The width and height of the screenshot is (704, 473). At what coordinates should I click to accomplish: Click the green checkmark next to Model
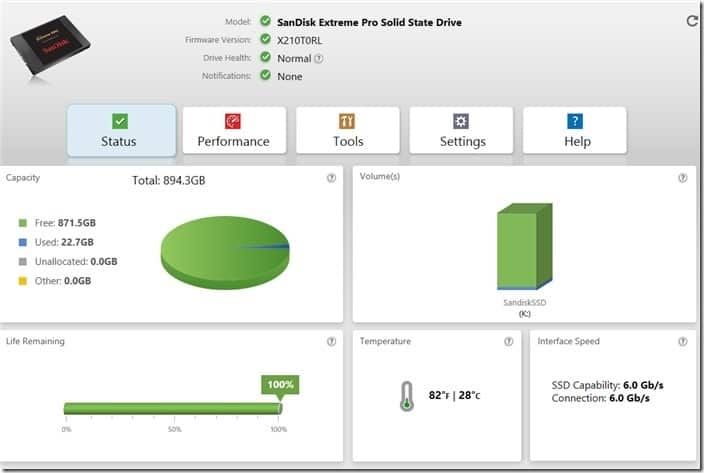265,21
